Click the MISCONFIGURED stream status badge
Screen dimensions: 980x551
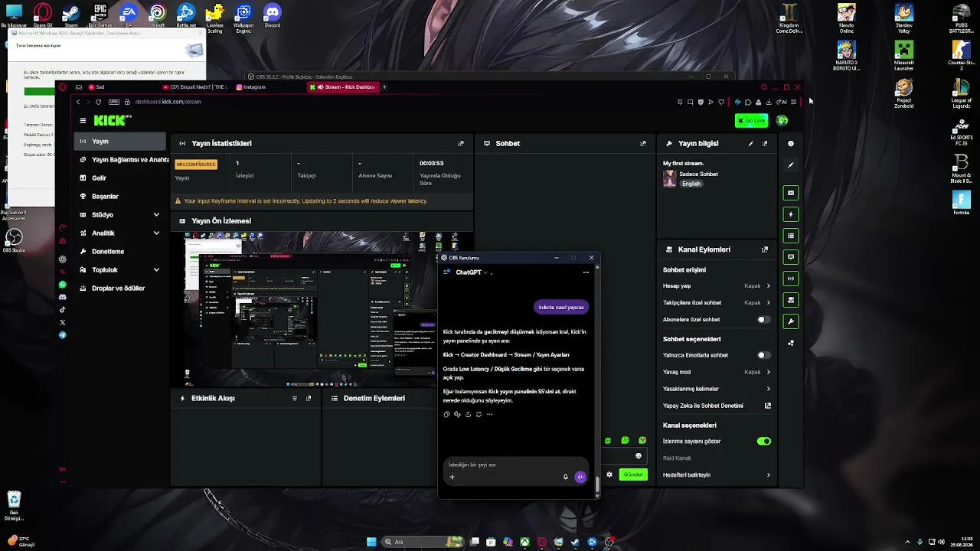196,165
